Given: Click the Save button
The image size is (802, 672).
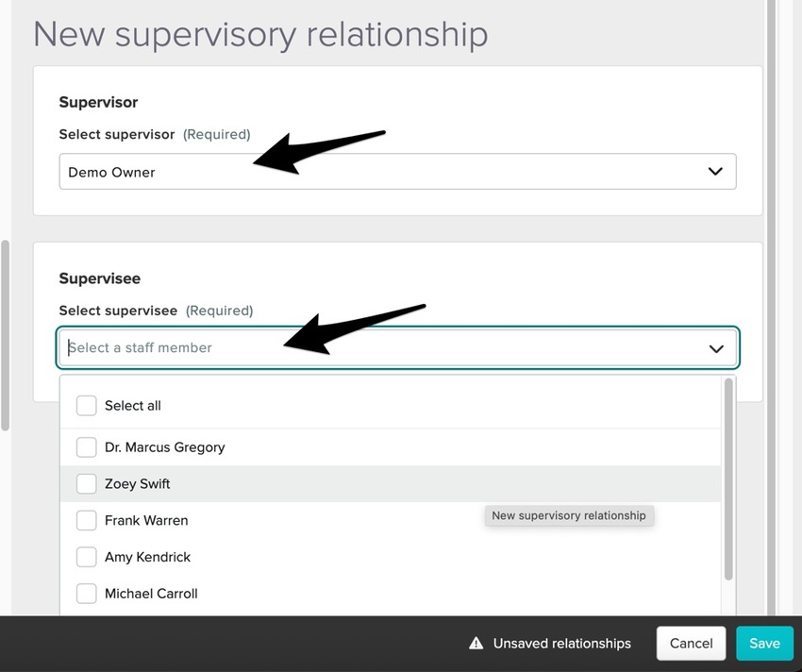Looking at the screenshot, I should coord(764,644).
